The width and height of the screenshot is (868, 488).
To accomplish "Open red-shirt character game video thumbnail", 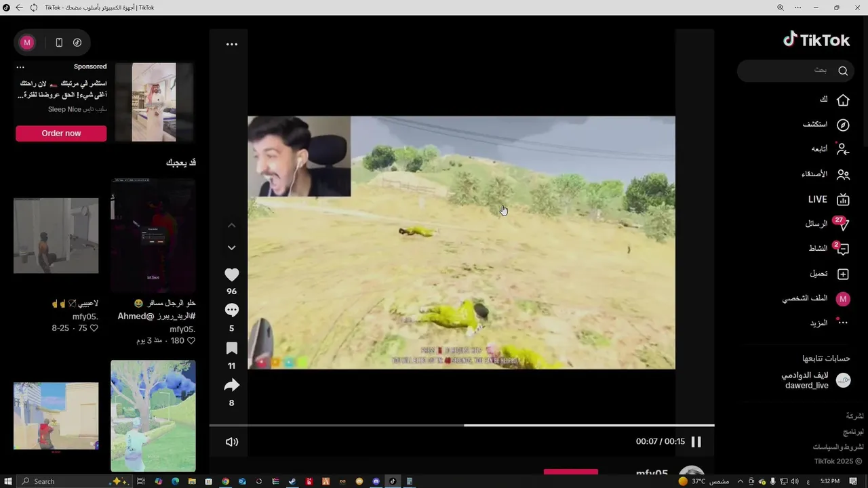I will pyautogui.click(x=56, y=415).
